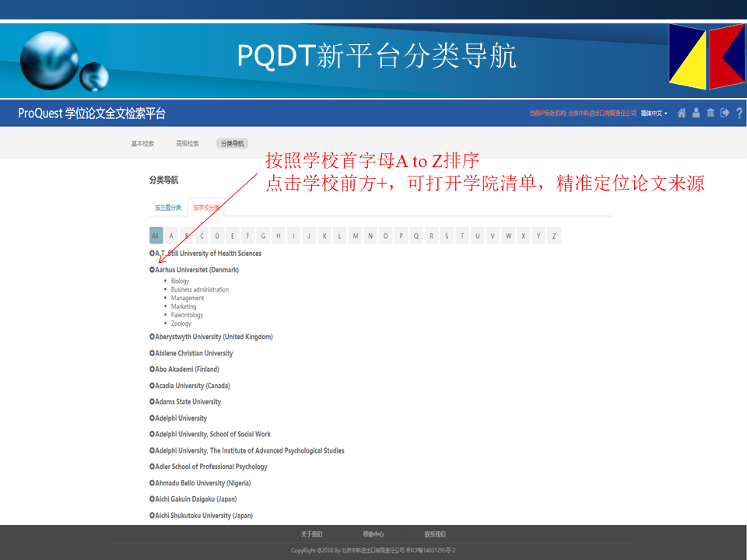
Task: Open the help question mark icon
Action: pyautogui.click(x=738, y=113)
